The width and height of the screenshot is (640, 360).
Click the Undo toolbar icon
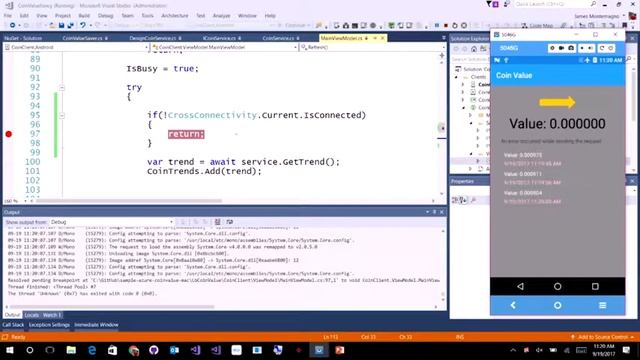pyautogui.click(x=82, y=25)
